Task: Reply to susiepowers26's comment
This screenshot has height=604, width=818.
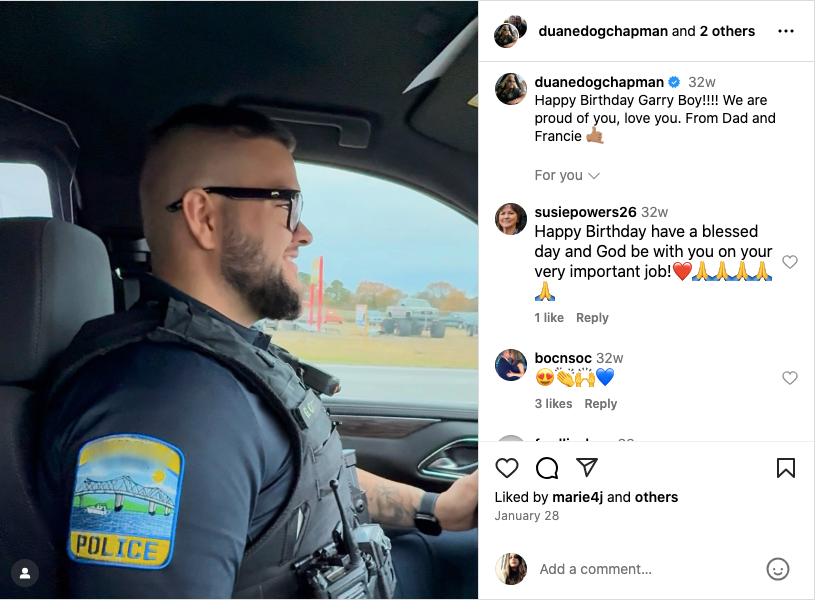Action: pos(594,319)
